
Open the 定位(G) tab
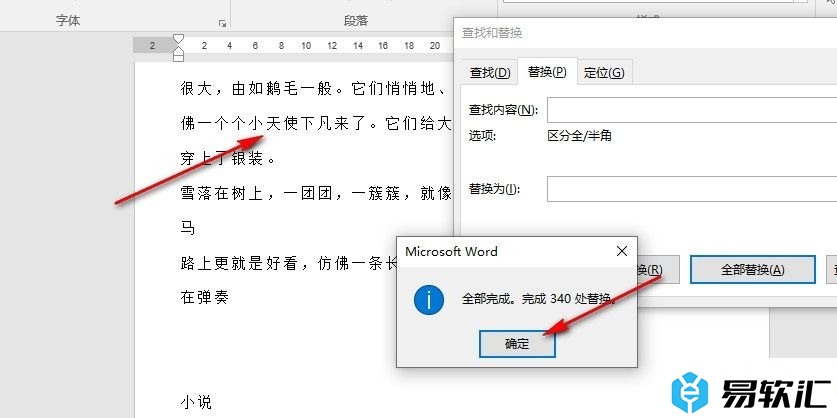click(604, 73)
